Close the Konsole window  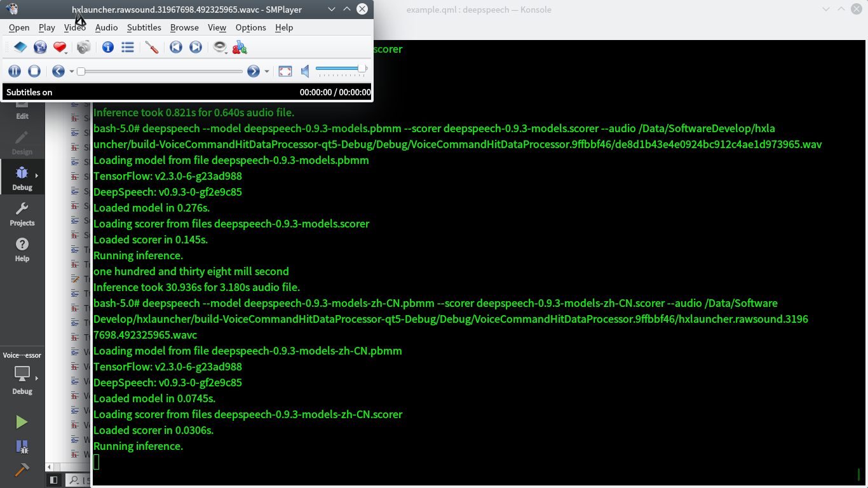pyautogui.click(x=857, y=9)
